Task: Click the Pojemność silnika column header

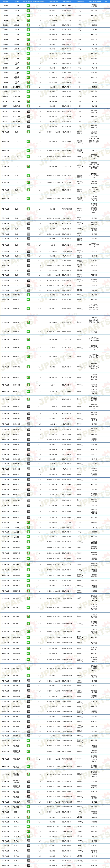Action: (39, 1)
